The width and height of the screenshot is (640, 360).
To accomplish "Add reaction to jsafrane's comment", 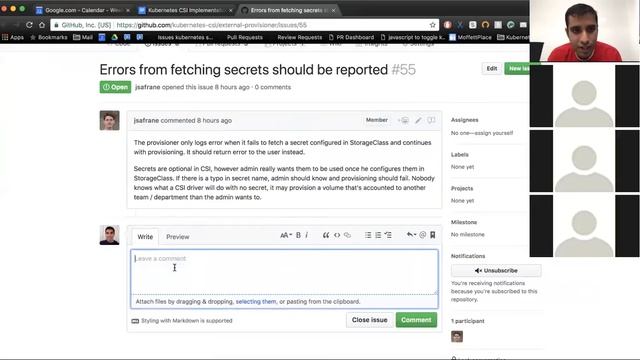I will click(404, 120).
